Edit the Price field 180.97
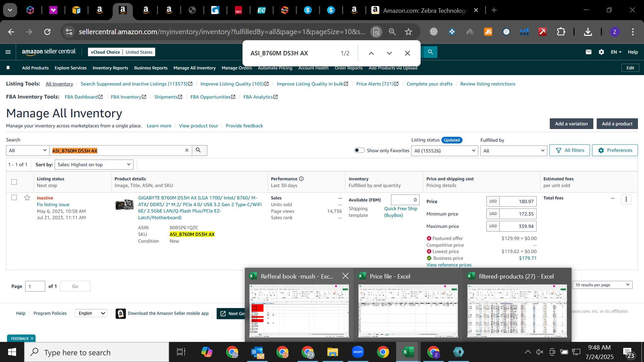This screenshot has width=644, height=362. click(518, 201)
